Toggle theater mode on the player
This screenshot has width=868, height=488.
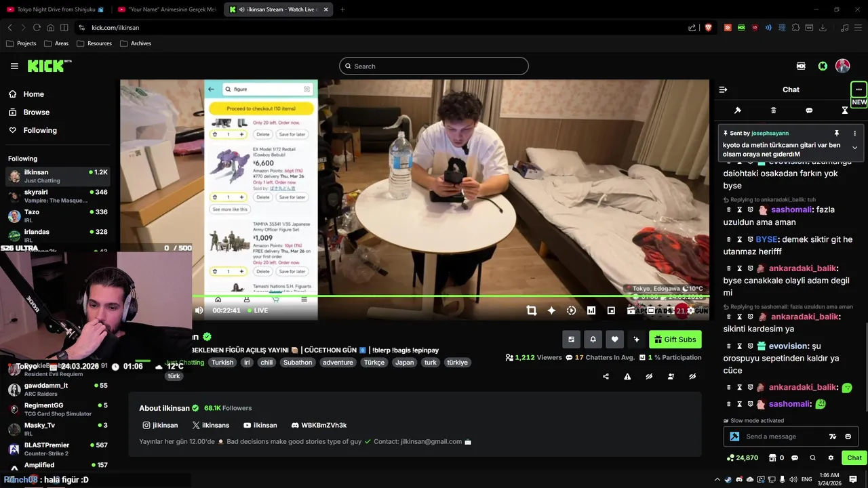click(650, 310)
